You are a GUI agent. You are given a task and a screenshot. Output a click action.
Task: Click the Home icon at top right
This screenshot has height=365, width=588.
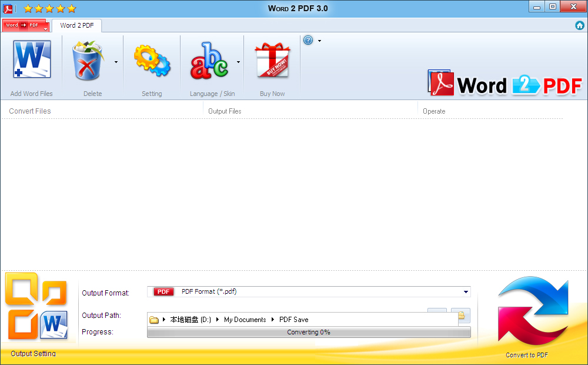click(x=579, y=25)
